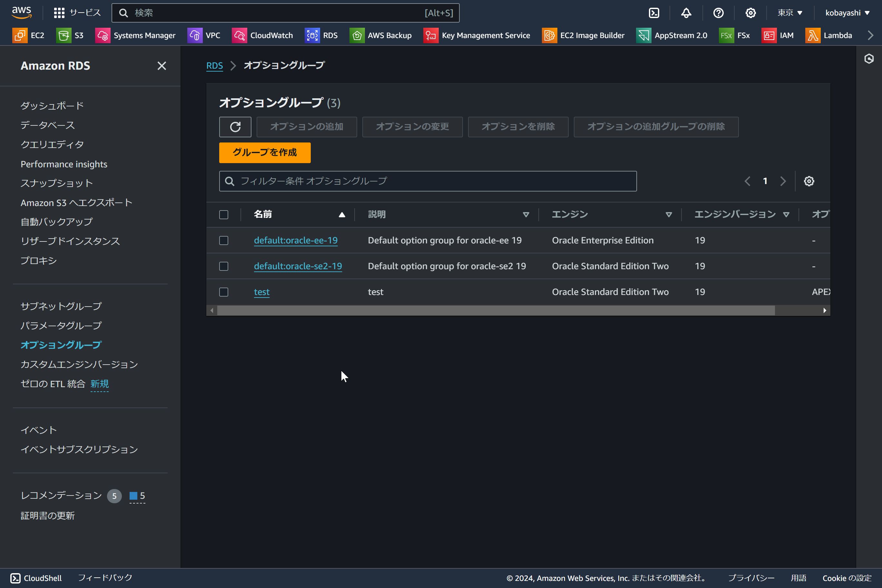The width and height of the screenshot is (882, 588).
Task: Open table display preferences gear
Action: (809, 181)
